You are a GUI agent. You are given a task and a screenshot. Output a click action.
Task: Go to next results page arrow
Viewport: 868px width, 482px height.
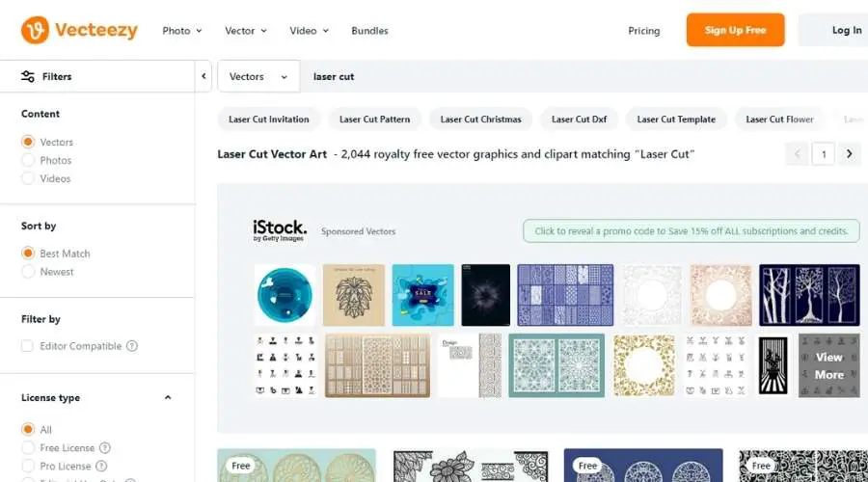(849, 154)
